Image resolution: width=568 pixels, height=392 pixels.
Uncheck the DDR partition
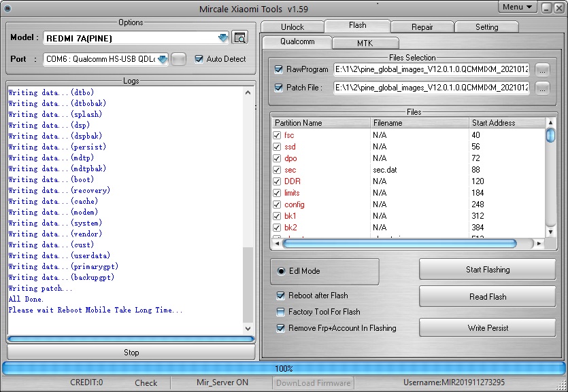(x=277, y=181)
